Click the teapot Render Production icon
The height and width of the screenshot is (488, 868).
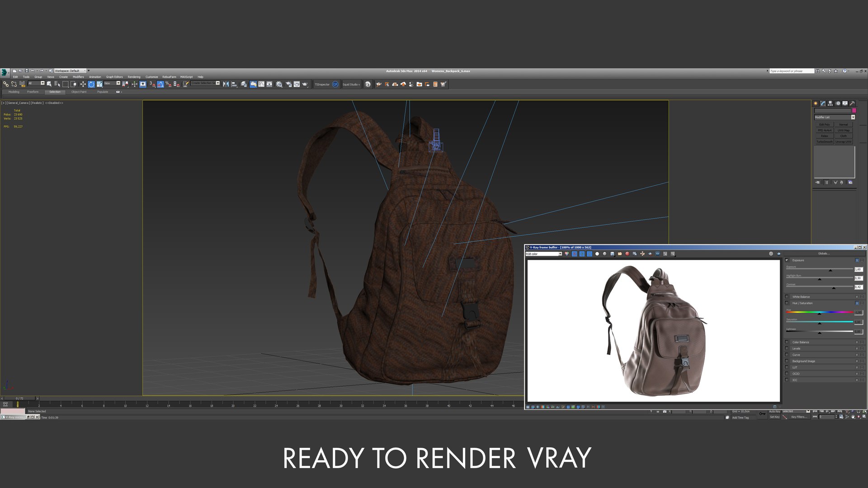305,84
